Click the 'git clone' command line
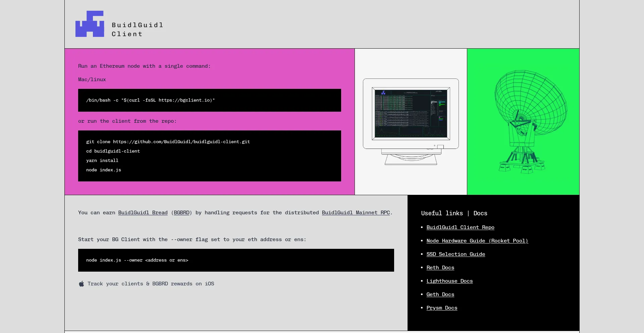The width and height of the screenshot is (644, 333). pyautogui.click(x=168, y=142)
